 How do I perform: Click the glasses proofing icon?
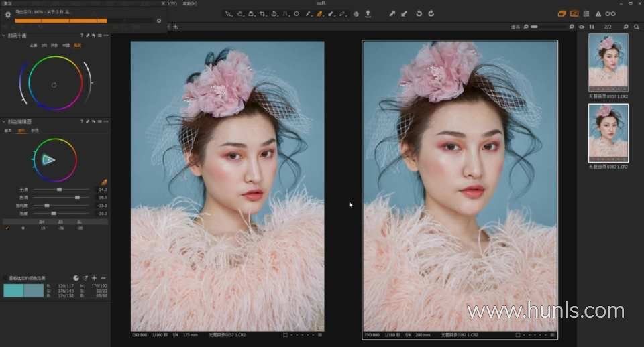coord(610,13)
